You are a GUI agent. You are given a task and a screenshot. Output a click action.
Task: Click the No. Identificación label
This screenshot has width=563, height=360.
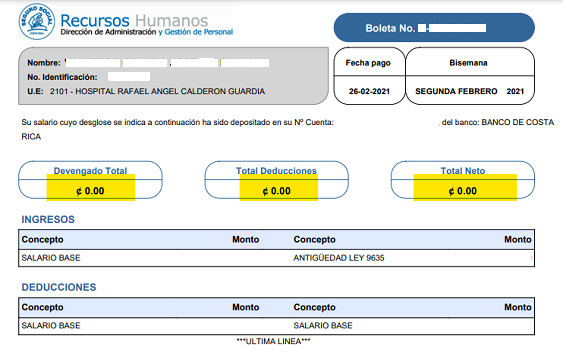coord(62,77)
